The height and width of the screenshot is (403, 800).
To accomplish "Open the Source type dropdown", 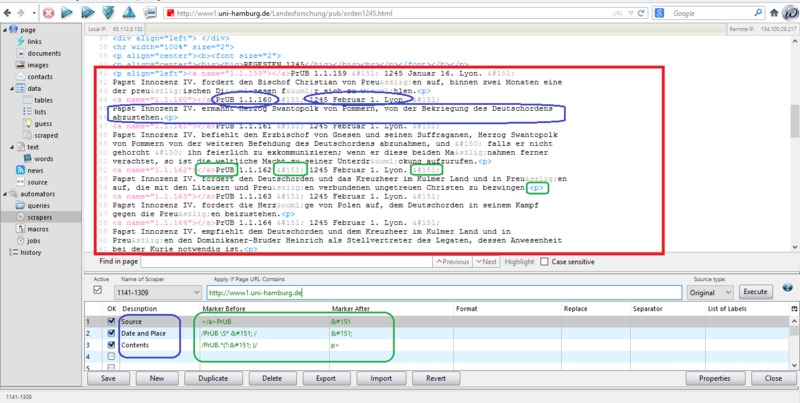I will [711, 292].
